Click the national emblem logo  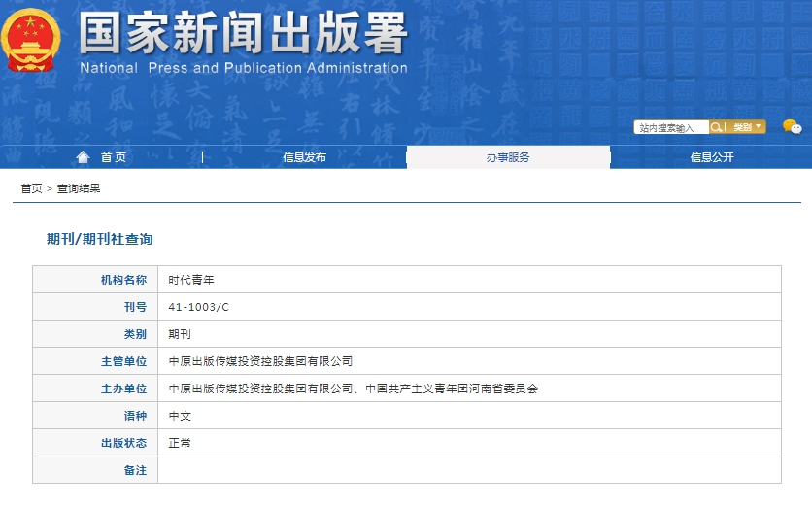32,40
